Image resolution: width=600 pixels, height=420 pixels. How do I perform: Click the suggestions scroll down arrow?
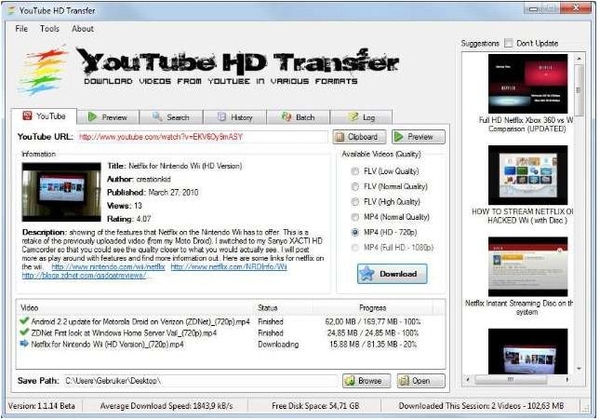point(579,369)
